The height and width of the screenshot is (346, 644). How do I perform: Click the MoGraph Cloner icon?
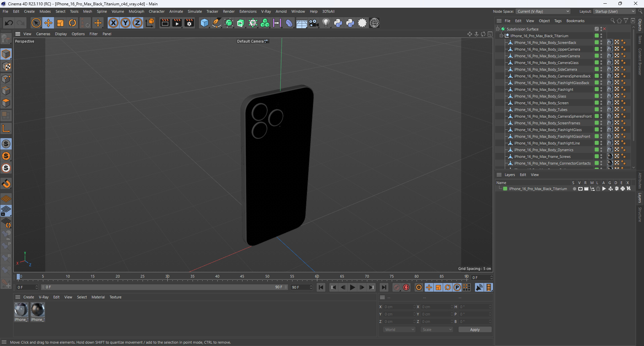[265, 23]
